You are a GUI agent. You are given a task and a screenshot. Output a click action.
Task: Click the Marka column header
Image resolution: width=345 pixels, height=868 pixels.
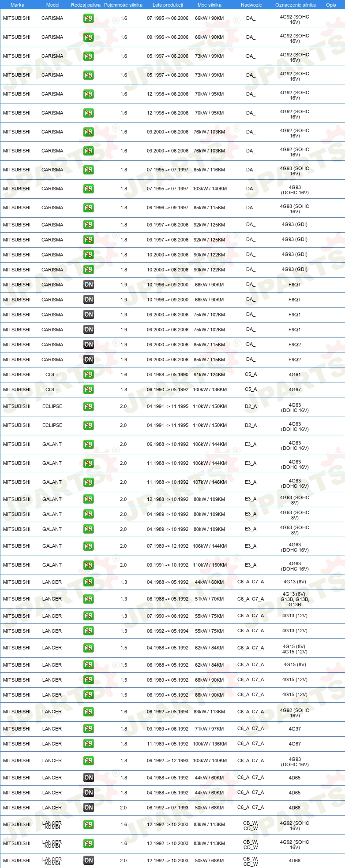tap(17, 5)
